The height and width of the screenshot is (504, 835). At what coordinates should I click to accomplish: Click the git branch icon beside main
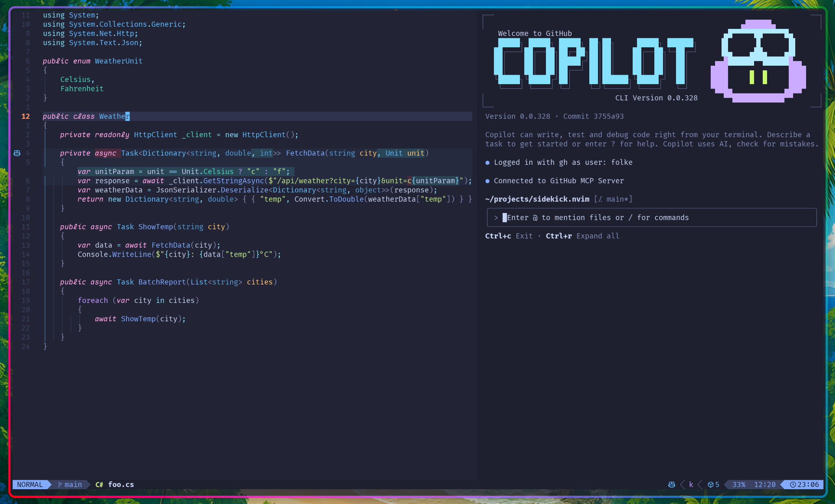(x=60, y=485)
